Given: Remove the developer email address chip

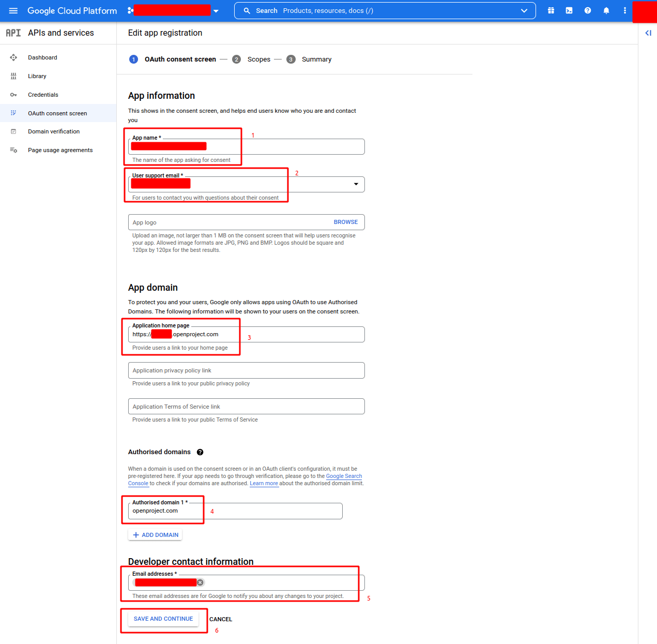Looking at the screenshot, I should [200, 582].
